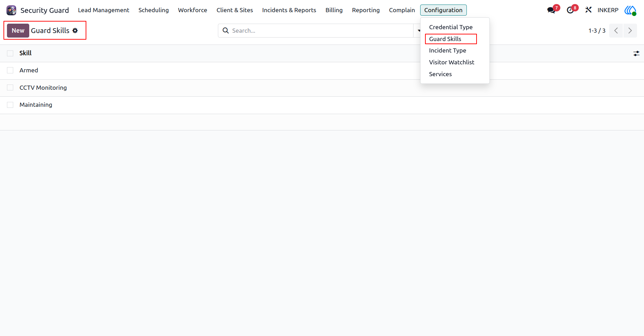Open the Client & Sites menu
The width and height of the screenshot is (644, 336).
click(x=235, y=10)
